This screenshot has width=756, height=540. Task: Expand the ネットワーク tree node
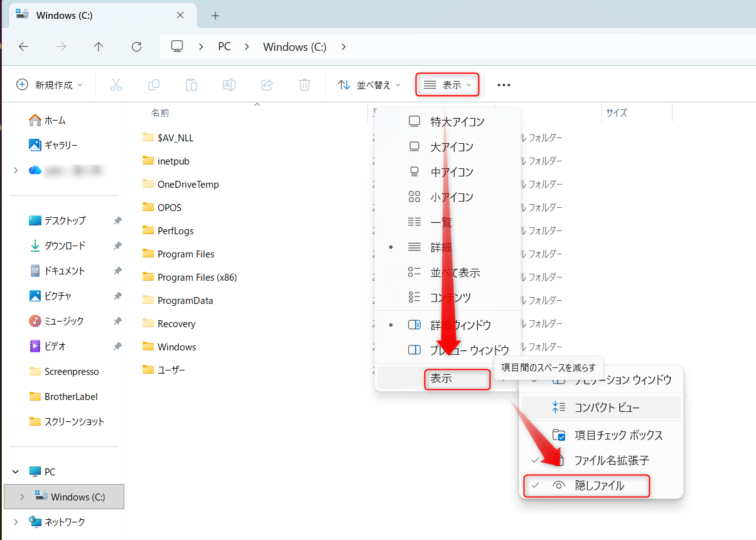(x=16, y=522)
